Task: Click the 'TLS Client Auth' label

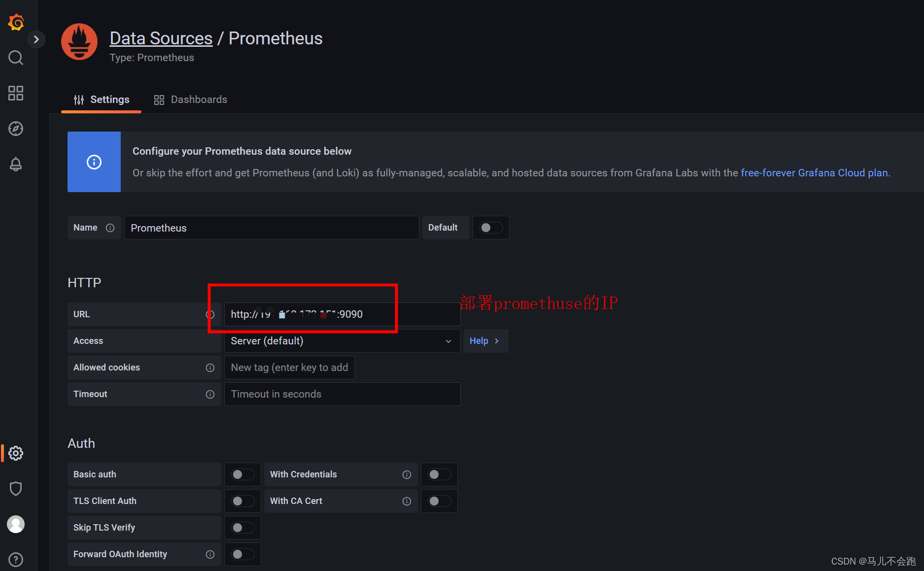Action: point(105,501)
